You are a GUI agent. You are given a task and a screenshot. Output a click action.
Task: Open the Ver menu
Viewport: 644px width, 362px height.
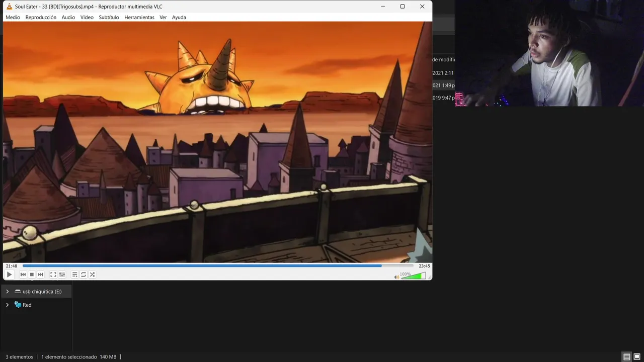point(163,17)
